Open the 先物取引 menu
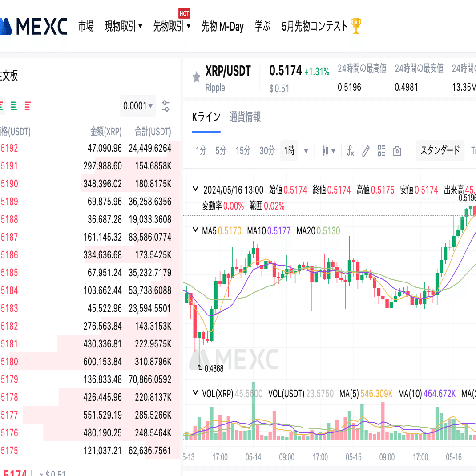476x476 pixels. click(x=171, y=26)
